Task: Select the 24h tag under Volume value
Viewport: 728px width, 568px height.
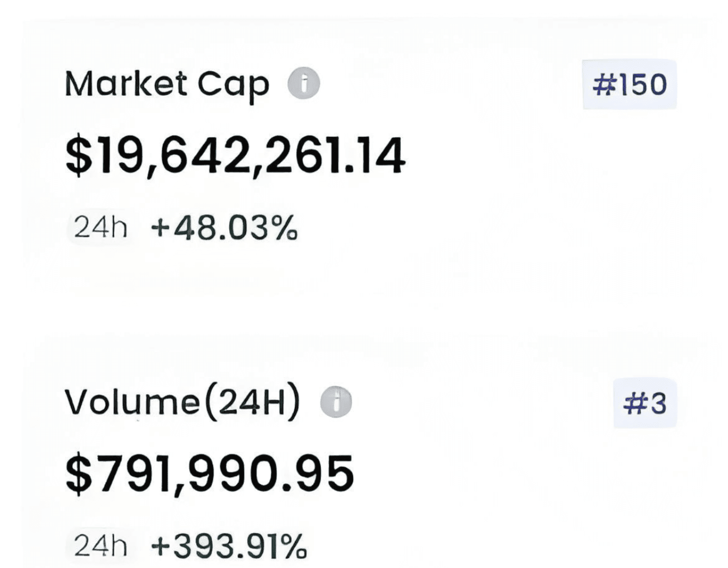Action: click(101, 546)
